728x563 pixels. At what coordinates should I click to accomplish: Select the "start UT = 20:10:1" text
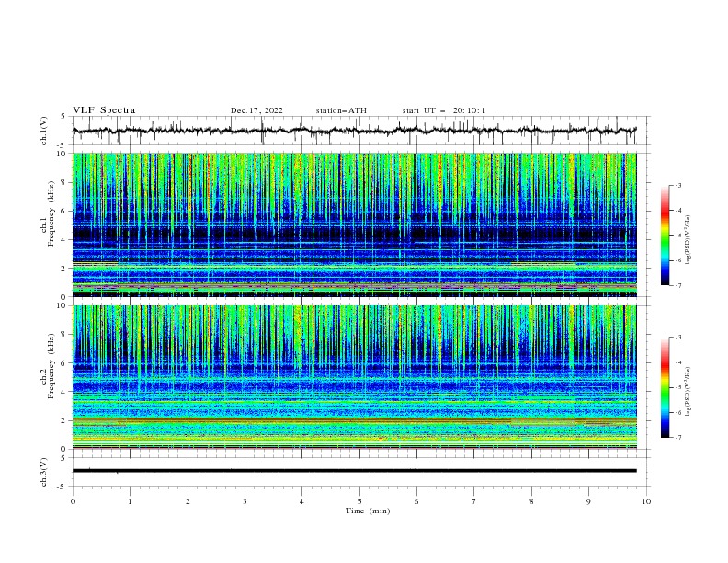(444, 110)
